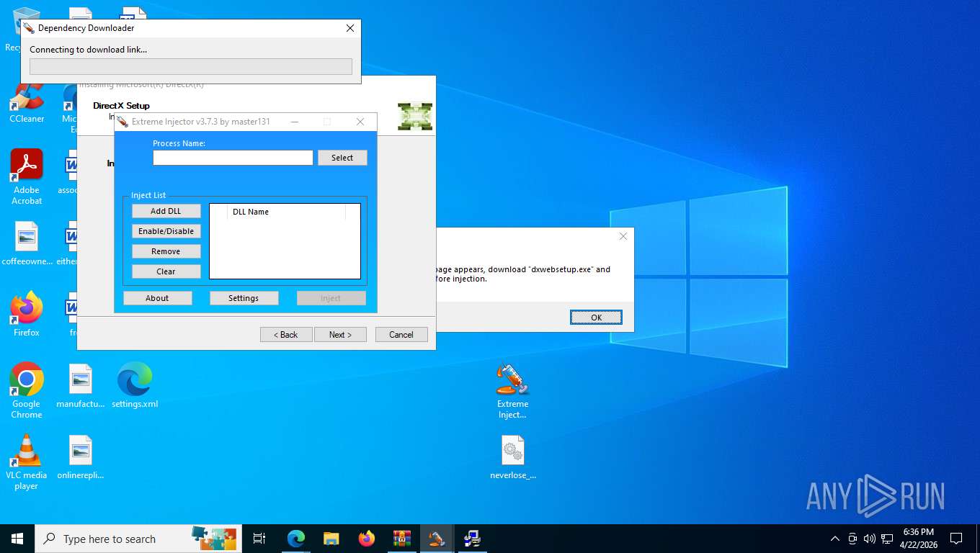Open the About dialog

tap(157, 298)
